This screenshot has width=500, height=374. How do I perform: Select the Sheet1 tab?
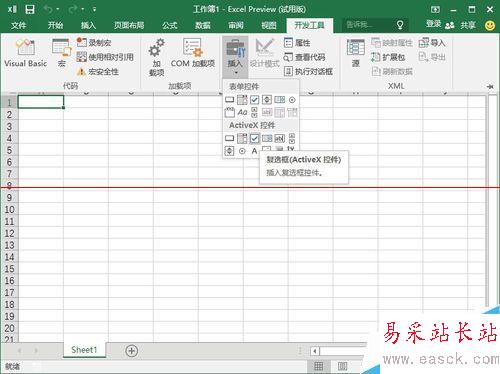84,350
